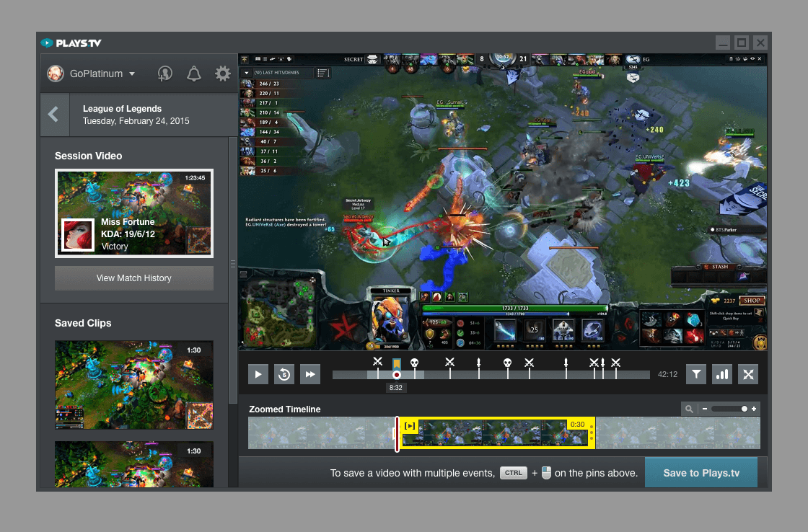The height and width of the screenshot is (532, 808).
Task: Click the timeline zoom slider handle
Action: coord(744,409)
